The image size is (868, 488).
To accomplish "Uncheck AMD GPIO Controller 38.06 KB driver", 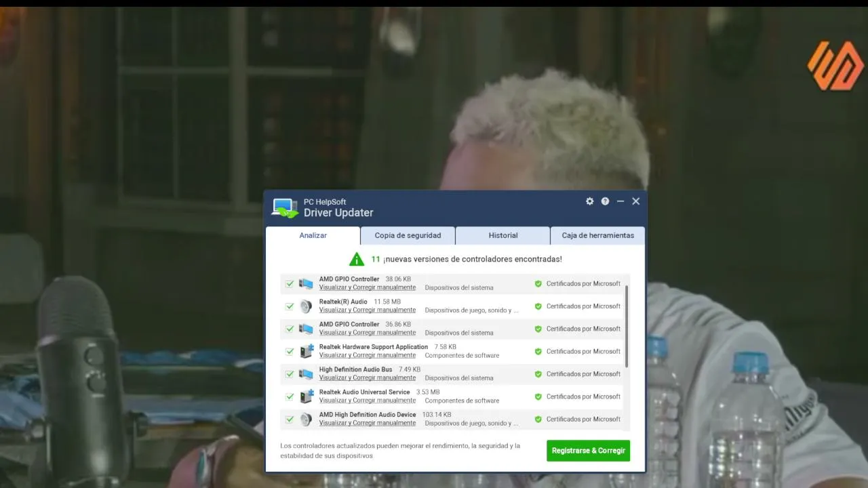I will pos(290,284).
